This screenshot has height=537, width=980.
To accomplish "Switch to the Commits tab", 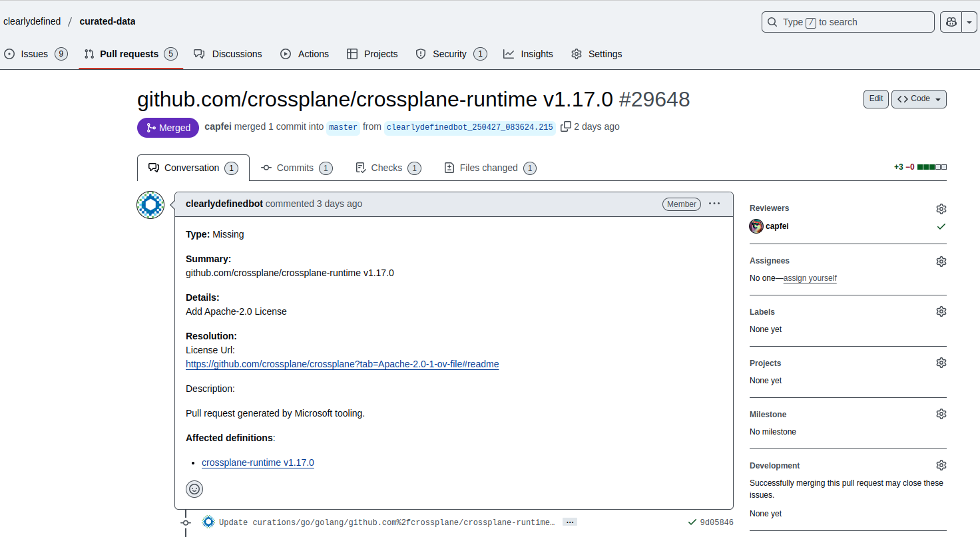I will point(296,168).
